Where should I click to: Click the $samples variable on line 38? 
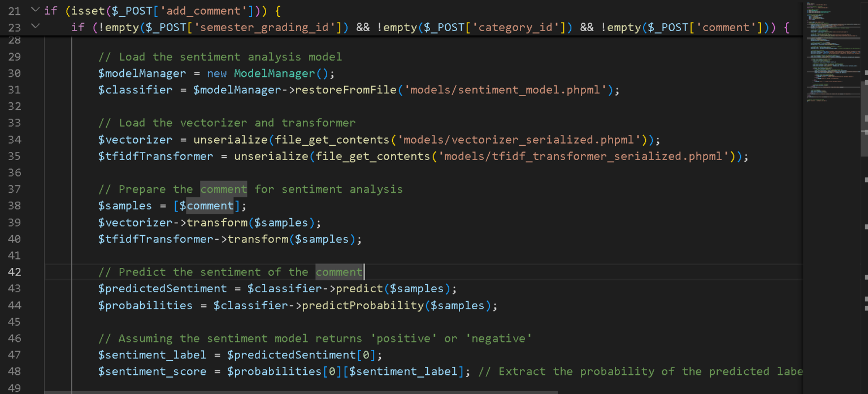[x=125, y=206]
